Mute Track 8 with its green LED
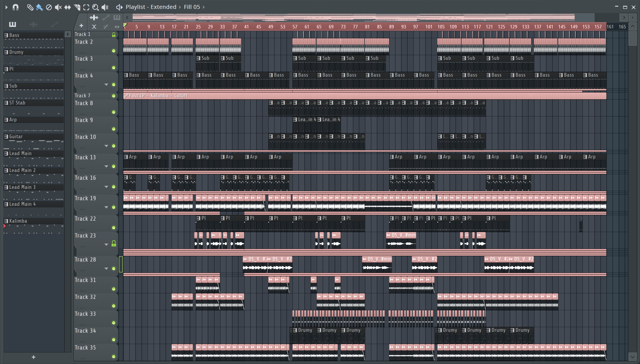The image size is (640, 364). [x=114, y=112]
